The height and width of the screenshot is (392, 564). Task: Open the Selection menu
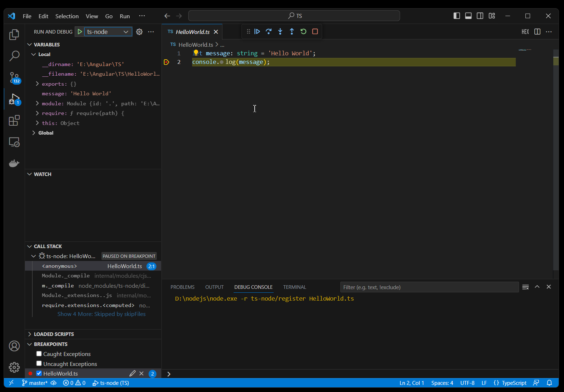(67, 16)
